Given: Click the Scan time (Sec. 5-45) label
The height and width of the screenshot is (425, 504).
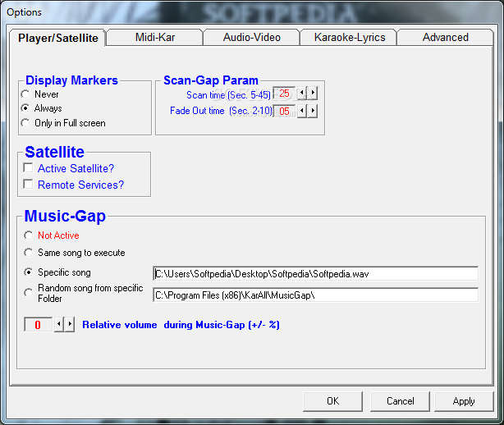Looking at the screenshot, I should 228,95.
